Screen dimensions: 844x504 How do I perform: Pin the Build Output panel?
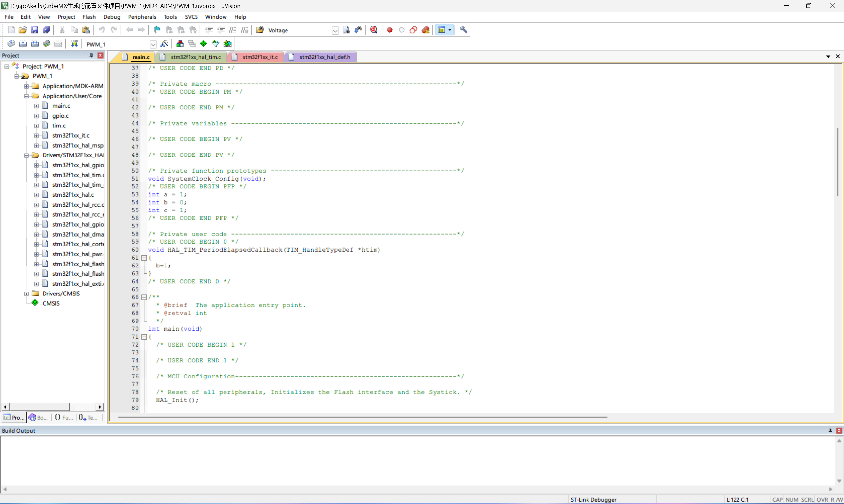830,430
